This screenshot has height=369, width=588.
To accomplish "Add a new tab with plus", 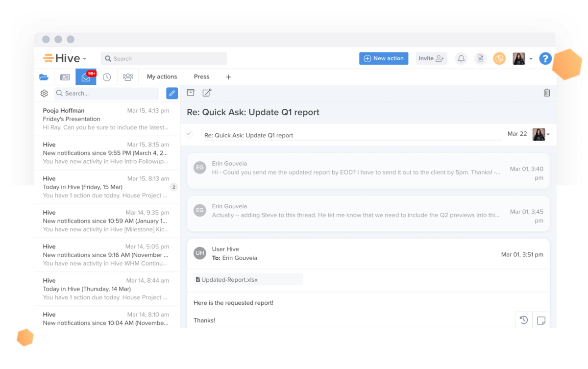I will tap(228, 77).
